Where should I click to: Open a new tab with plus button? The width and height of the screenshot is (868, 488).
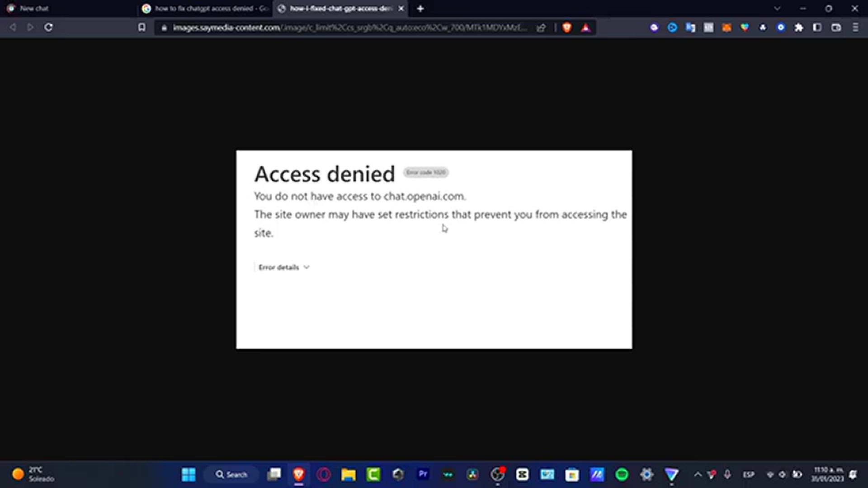coord(420,9)
